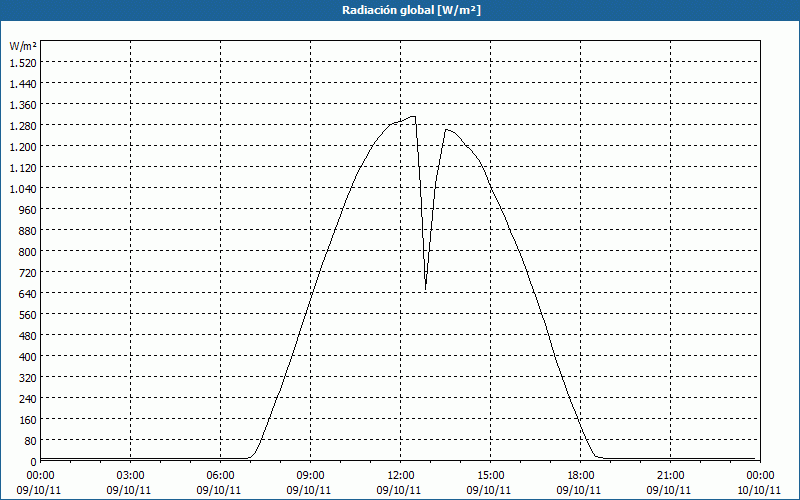Click the 240 y-axis label
Viewport: 800px width, 500px height.
pyautogui.click(x=28, y=398)
